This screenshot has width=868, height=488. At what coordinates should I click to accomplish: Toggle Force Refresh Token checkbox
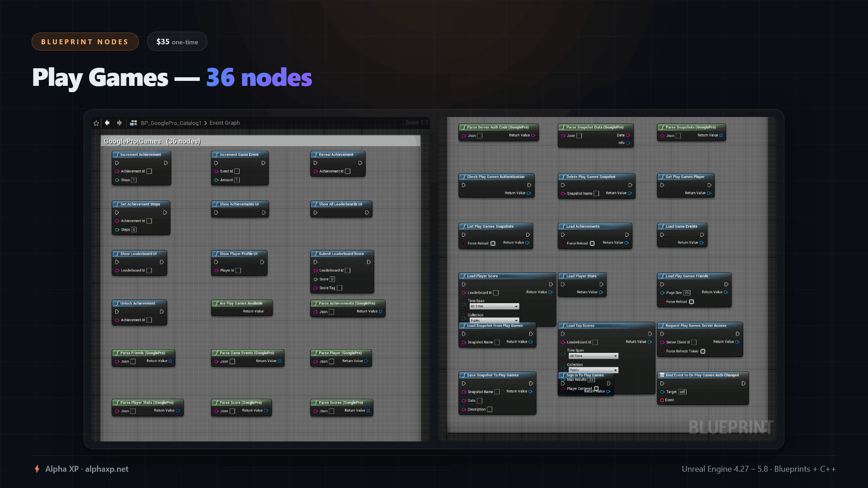pos(703,351)
